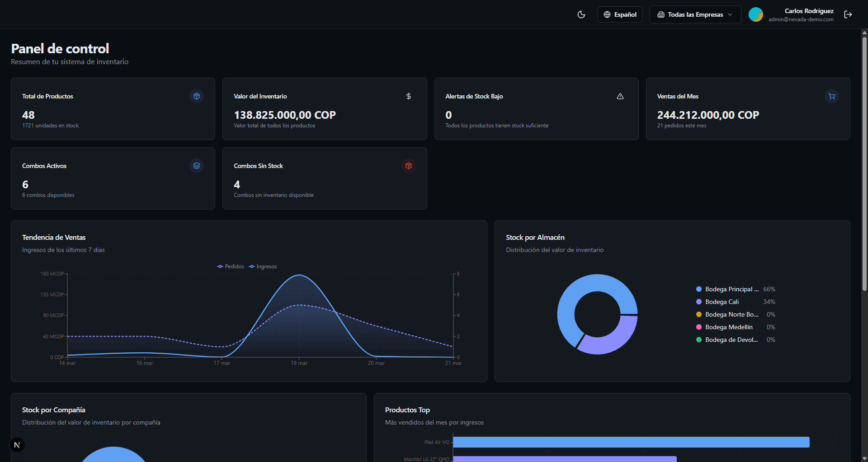This screenshot has width=868, height=462.
Task: Toggle dark mode with the moon icon
Action: pyautogui.click(x=581, y=14)
